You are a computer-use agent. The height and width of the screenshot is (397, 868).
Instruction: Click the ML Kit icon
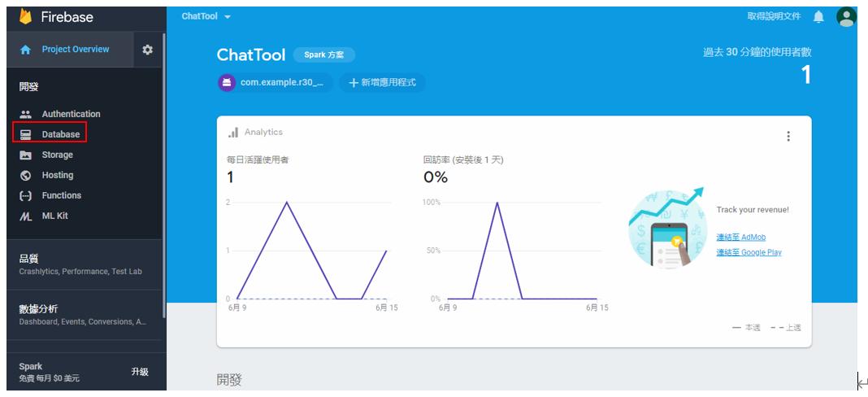point(25,216)
